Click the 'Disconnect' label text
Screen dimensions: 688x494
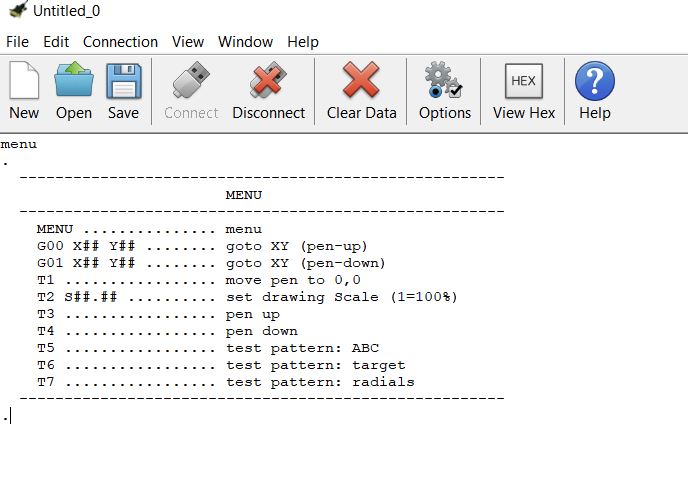tap(269, 113)
